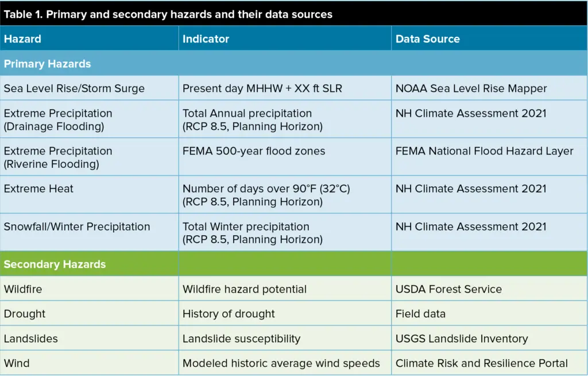Select the Indicator column header
This screenshot has height=376, width=588.
click(285, 39)
